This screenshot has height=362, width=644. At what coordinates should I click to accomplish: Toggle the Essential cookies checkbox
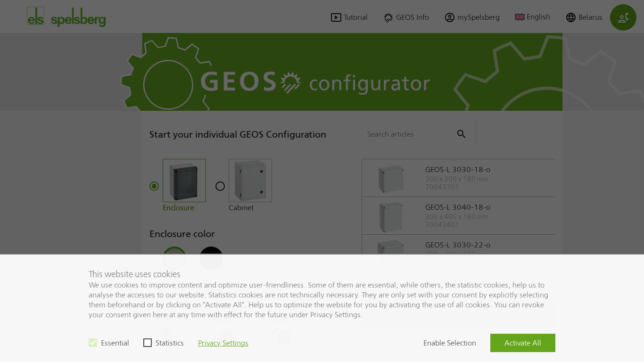(93, 343)
